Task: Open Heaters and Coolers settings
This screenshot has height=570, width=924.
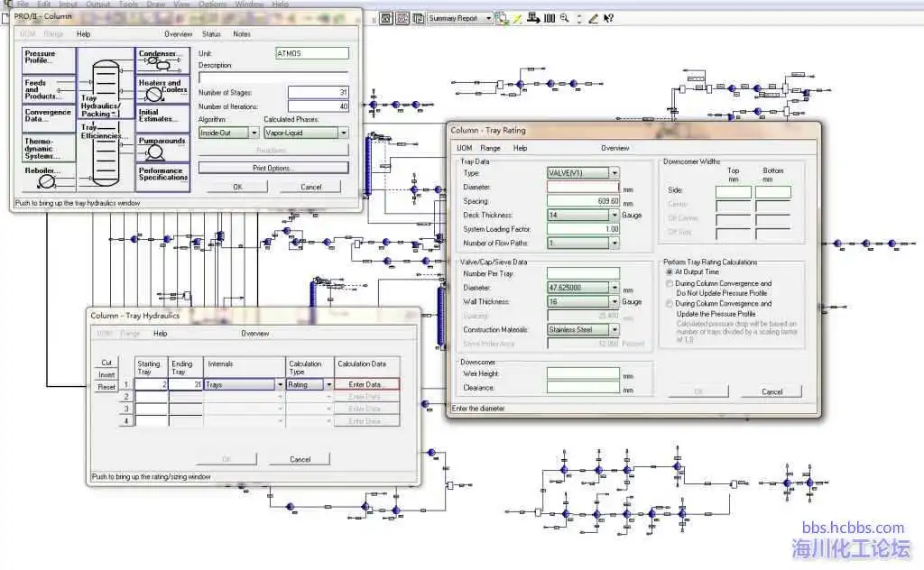Action: coord(162,89)
